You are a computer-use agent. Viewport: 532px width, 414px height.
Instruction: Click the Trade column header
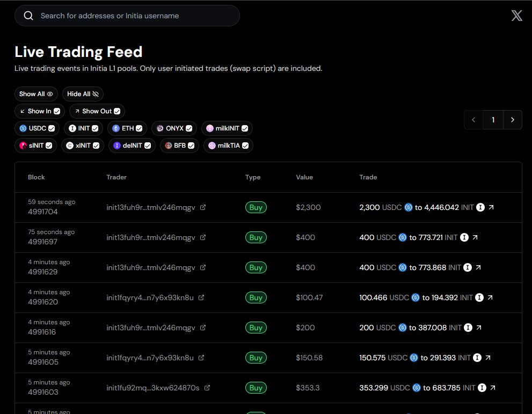(368, 177)
